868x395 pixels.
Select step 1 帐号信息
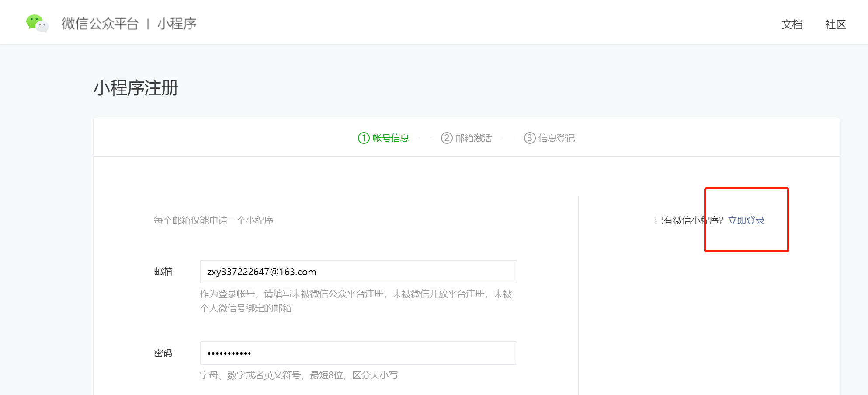tap(383, 138)
